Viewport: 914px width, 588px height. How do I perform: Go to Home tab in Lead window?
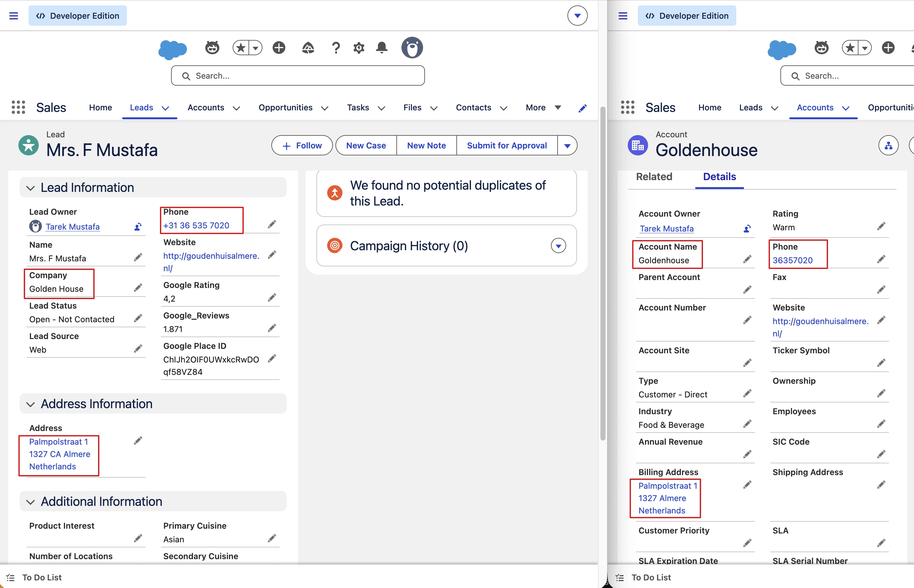(101, 108)
